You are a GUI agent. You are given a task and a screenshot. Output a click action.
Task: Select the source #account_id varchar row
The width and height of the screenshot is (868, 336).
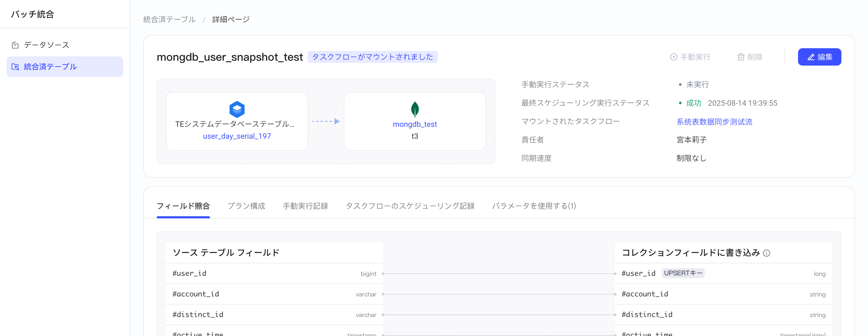pos(274,294)
